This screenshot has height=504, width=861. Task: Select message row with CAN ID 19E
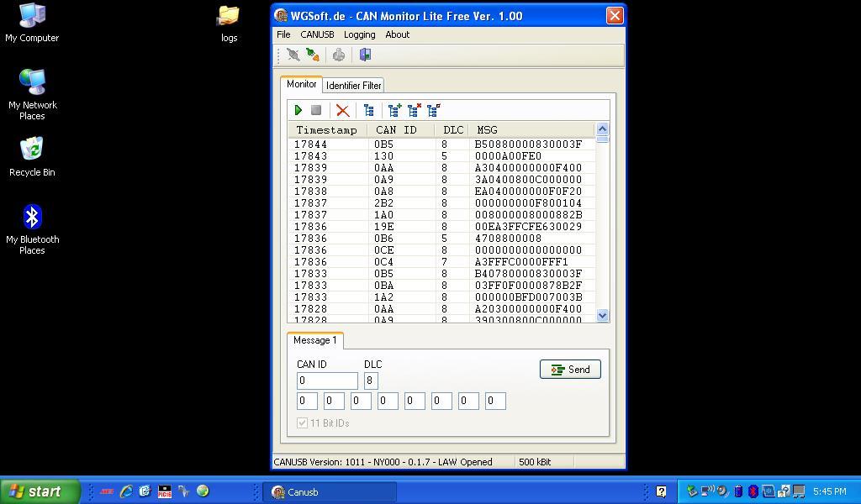(441, 227)
